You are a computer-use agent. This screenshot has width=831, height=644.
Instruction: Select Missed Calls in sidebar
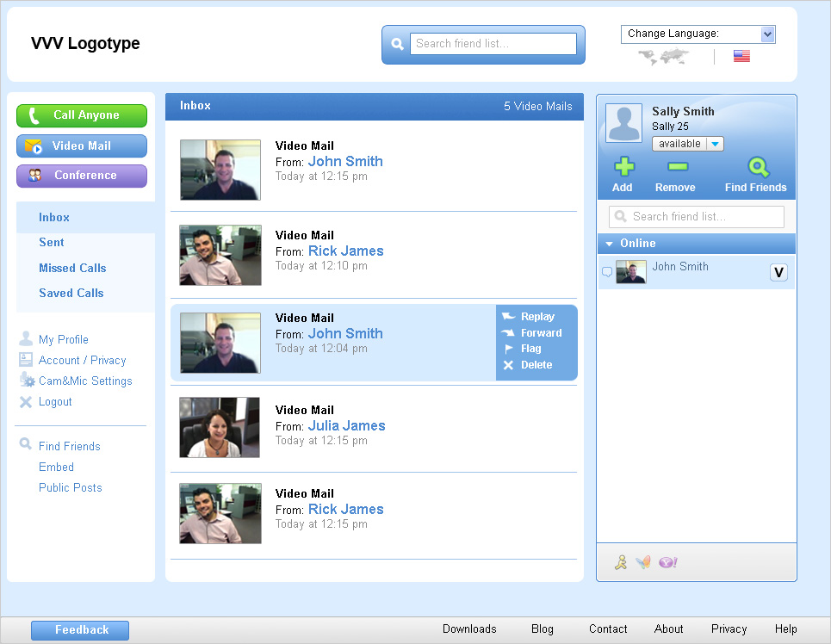pos(72,268)
